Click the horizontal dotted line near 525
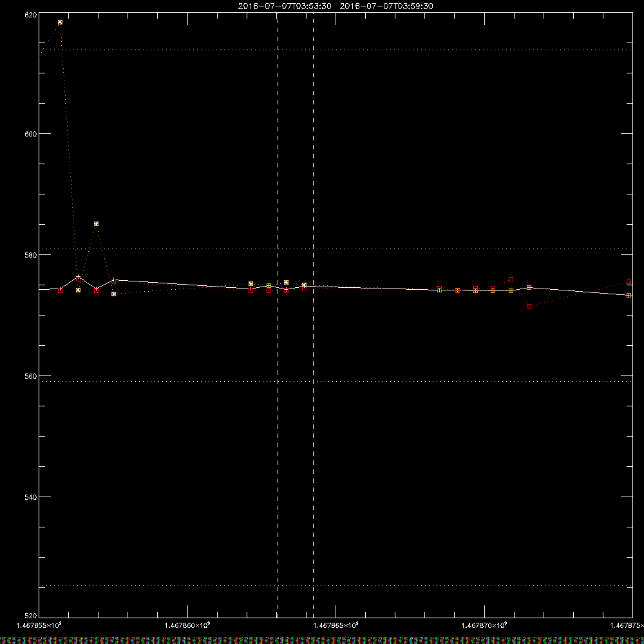 point(336,585)
